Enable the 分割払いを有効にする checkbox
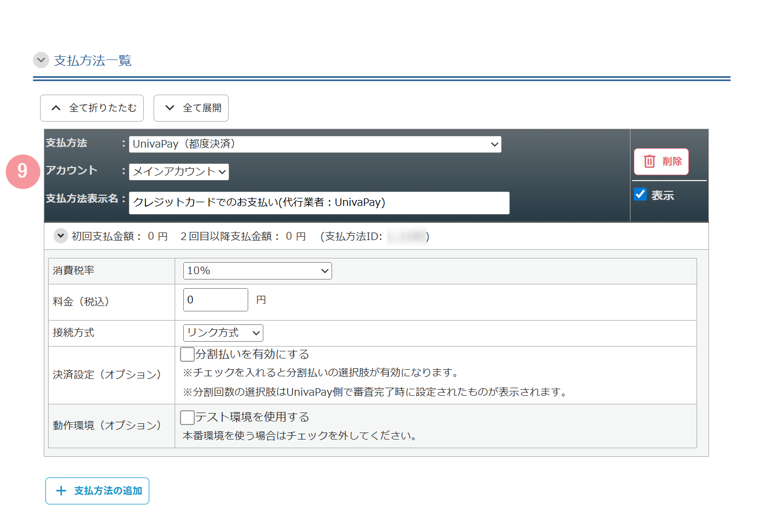This screenshot has height=532, width=763. 187,355
